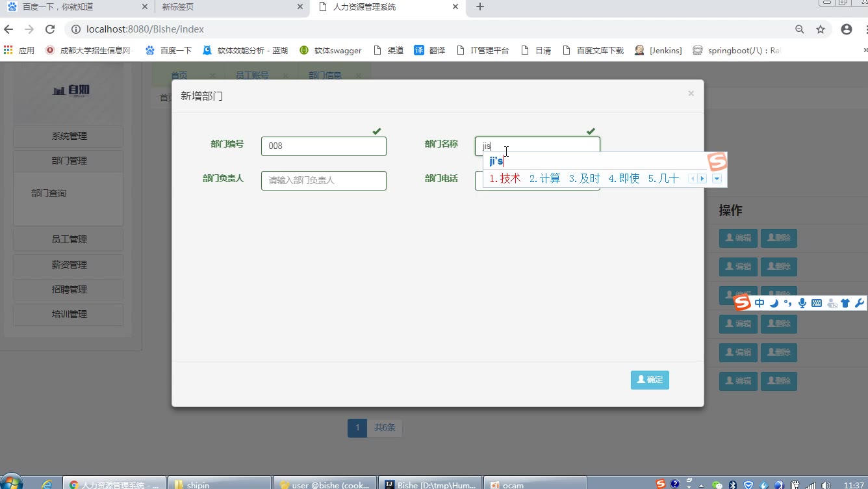Viewport: 868px width, 489px height.
Task: Expand 部门管理 sidebar menu
Action: tap(68, 161)
